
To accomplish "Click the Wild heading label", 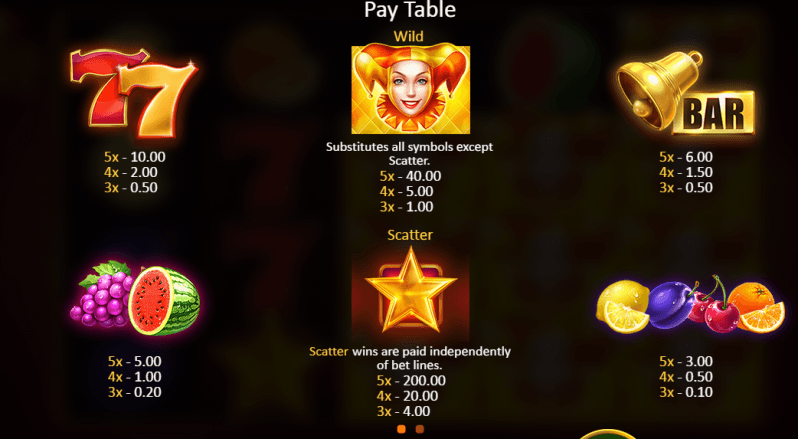I will point(409,36).
